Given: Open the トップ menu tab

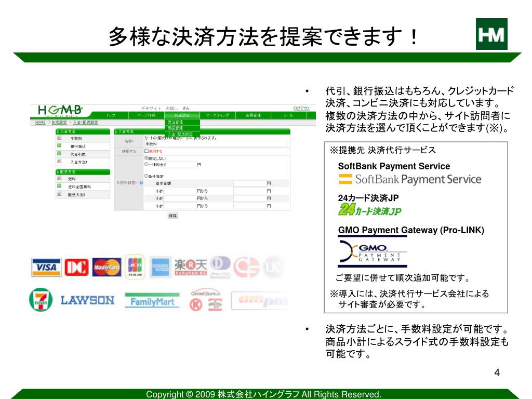Looking at the screenshot, I should [111, 115].
